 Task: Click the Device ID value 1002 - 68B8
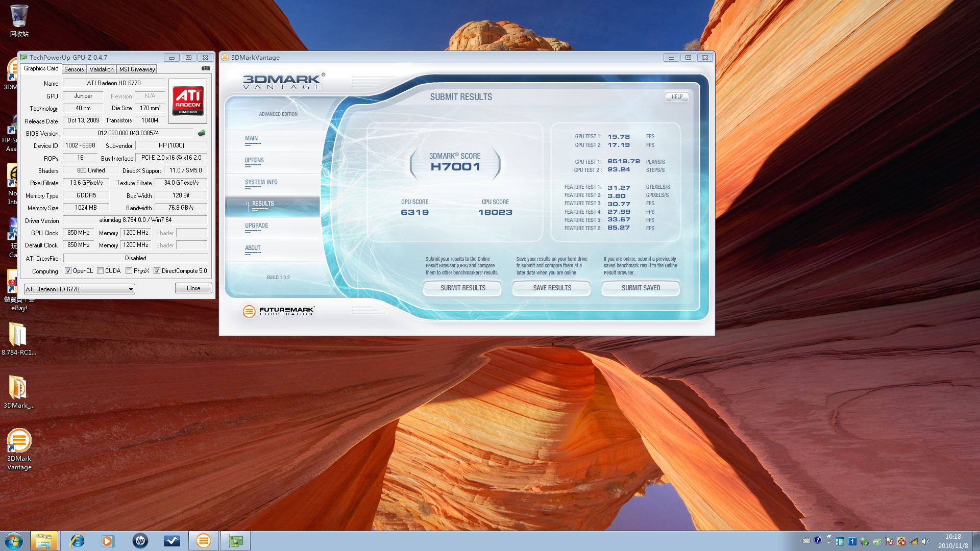pyautogui.click(x=80, y=145)
